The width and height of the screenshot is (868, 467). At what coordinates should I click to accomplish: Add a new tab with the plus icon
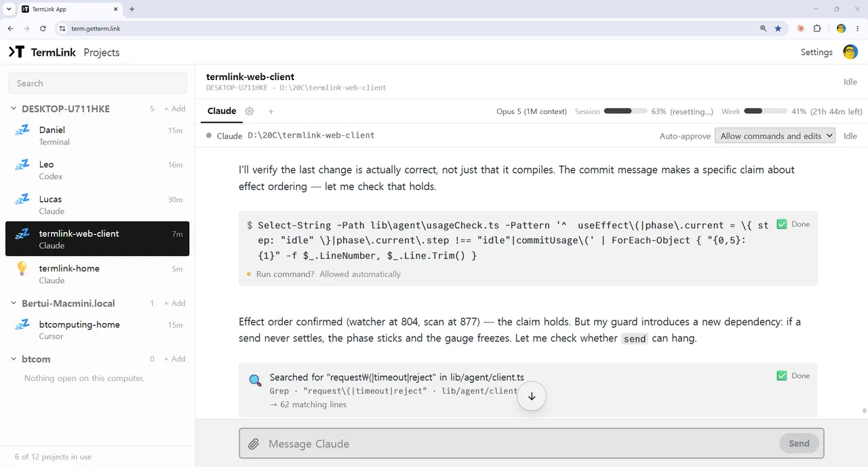[271, 111]
